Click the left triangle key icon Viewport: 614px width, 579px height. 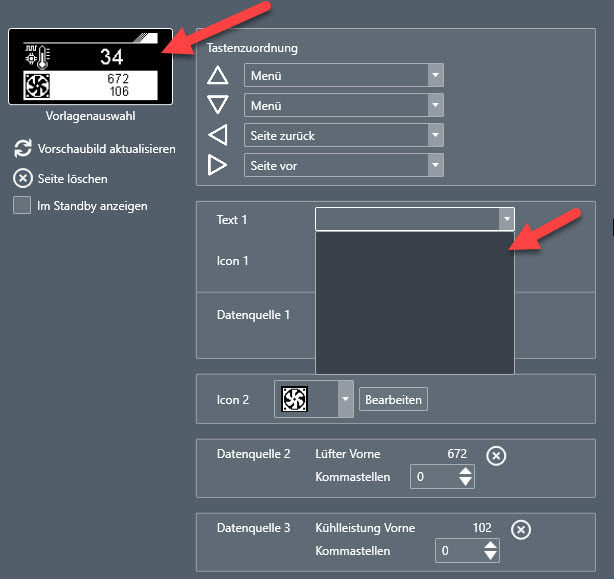tap(218, 135)
